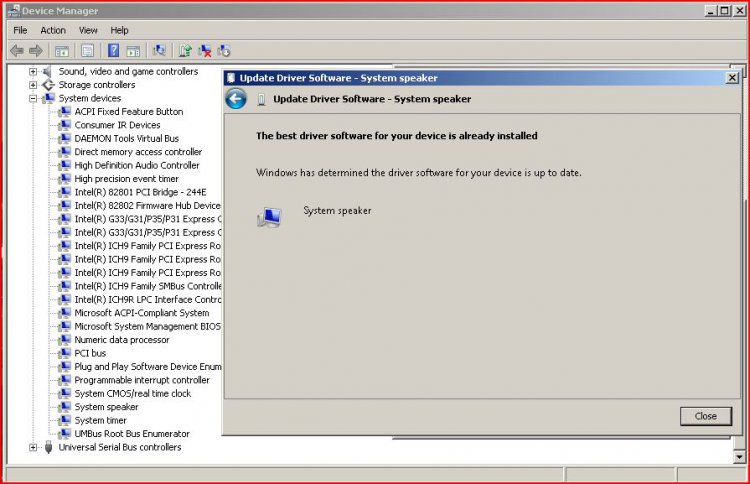Select Intel(R) ICH9 Family SMBus Controller
This screenshot has height=484, width=750.
pyautogui.click(x=148, y=286)
